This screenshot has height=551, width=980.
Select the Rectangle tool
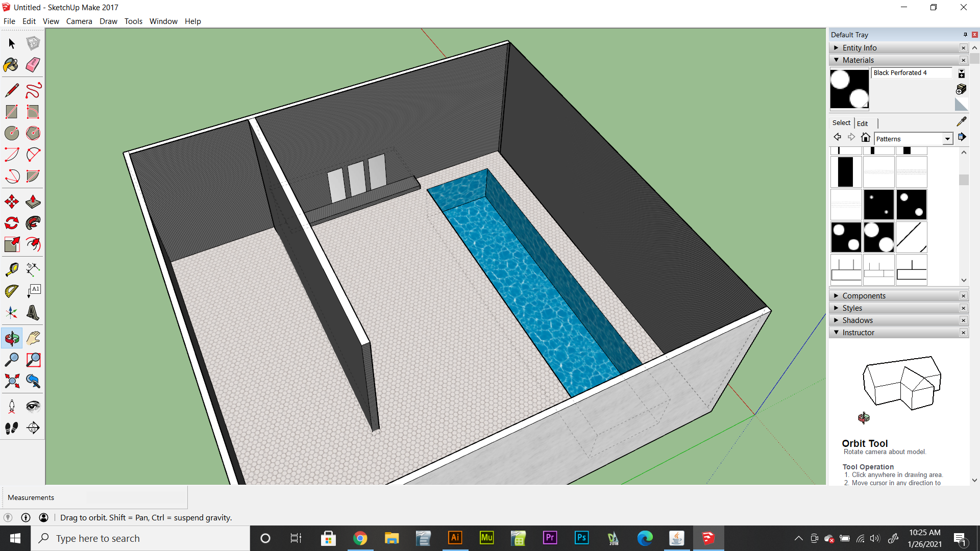tap(12, 112)
